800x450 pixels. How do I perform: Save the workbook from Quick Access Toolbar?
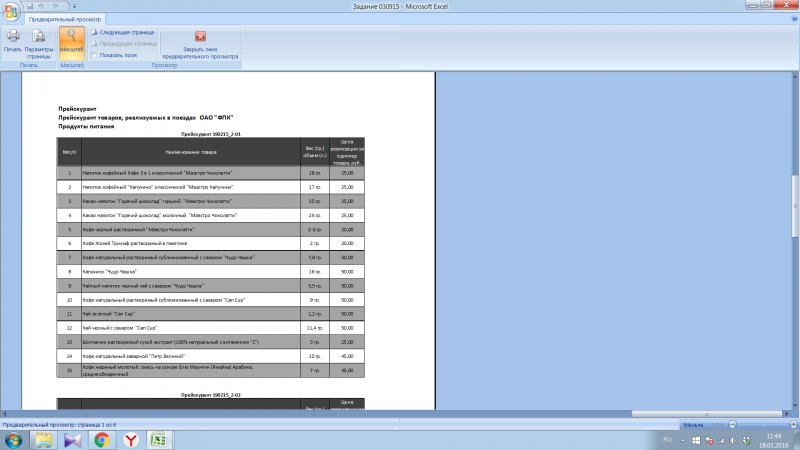(x=30, y=6)
